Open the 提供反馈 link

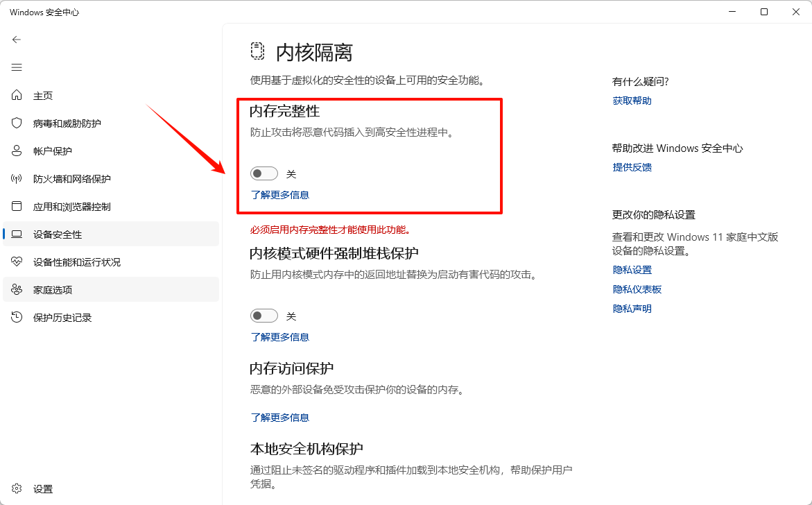632,166
